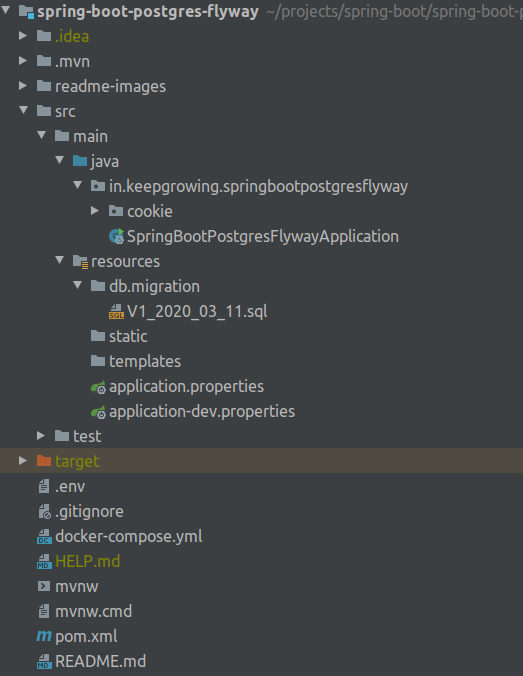Click the docker-compose.yml DC icon
Screen dimensions: 523x676
[x=44, y=536]
